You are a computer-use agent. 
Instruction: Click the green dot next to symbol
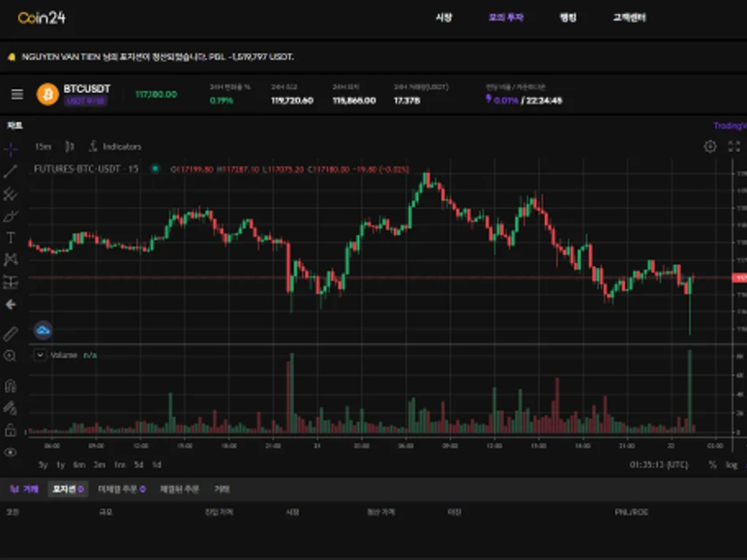coord(155,169)
